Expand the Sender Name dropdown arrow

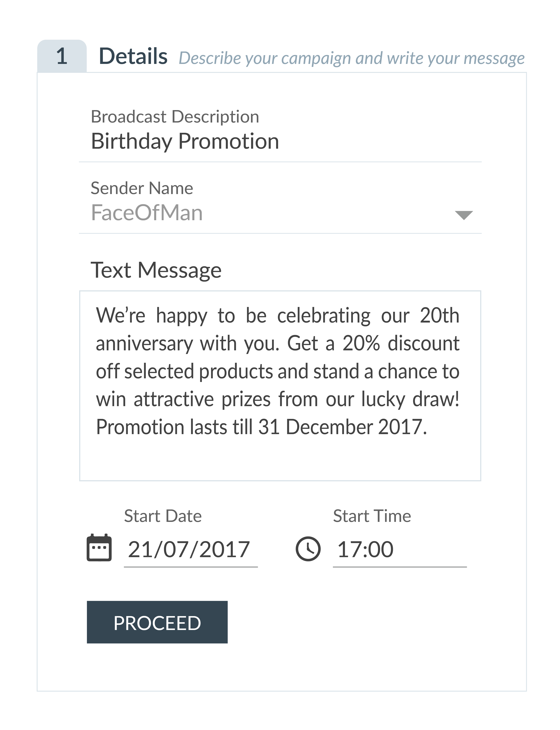[x=464, y=215]
